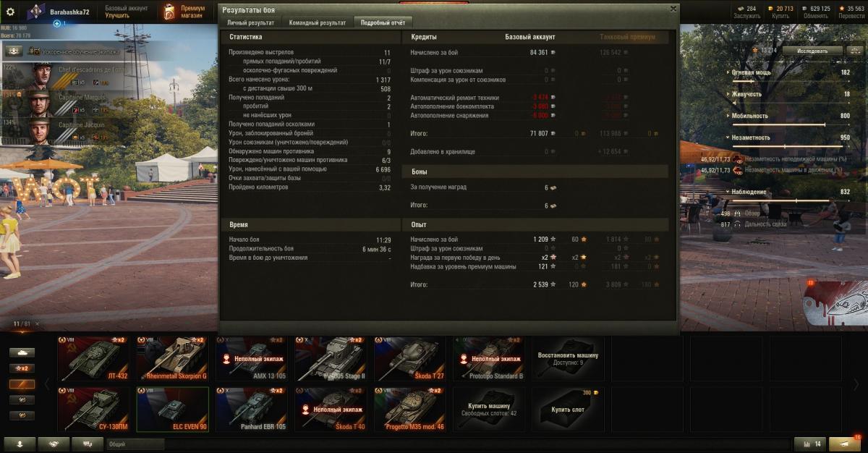Click Перевести free experience counter
Viewport: 868px width, 453px height.
(x=851, y=12)
